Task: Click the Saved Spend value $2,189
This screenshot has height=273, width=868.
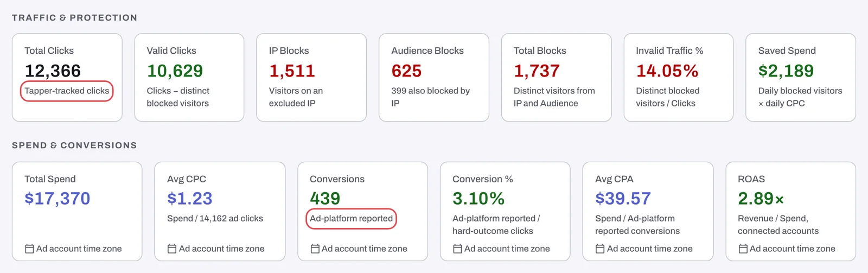Action: [x=786, y=71]
